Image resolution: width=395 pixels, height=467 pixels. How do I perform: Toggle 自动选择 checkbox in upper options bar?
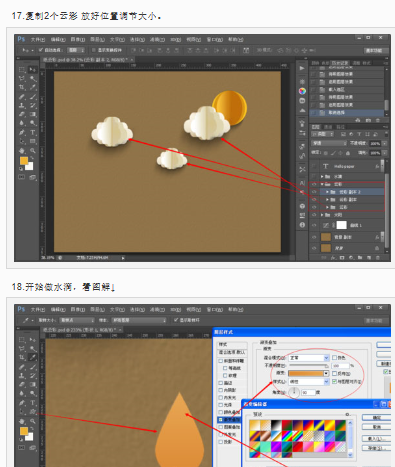point(41,50)
